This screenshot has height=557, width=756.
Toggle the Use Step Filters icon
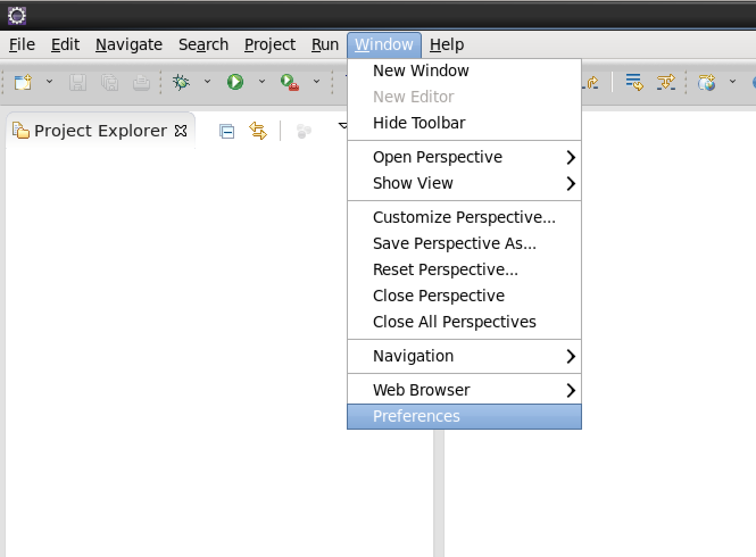(666, 82)
